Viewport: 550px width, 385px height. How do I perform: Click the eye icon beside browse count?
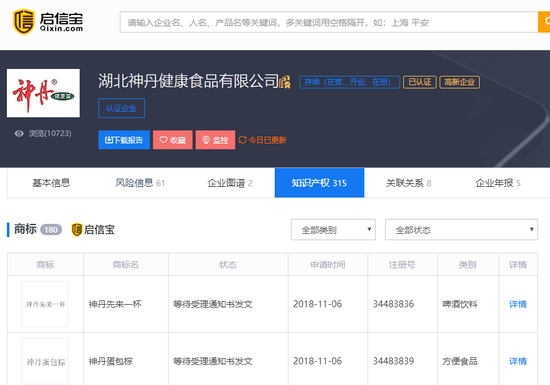pyautogui.click(x=19, y=133)
